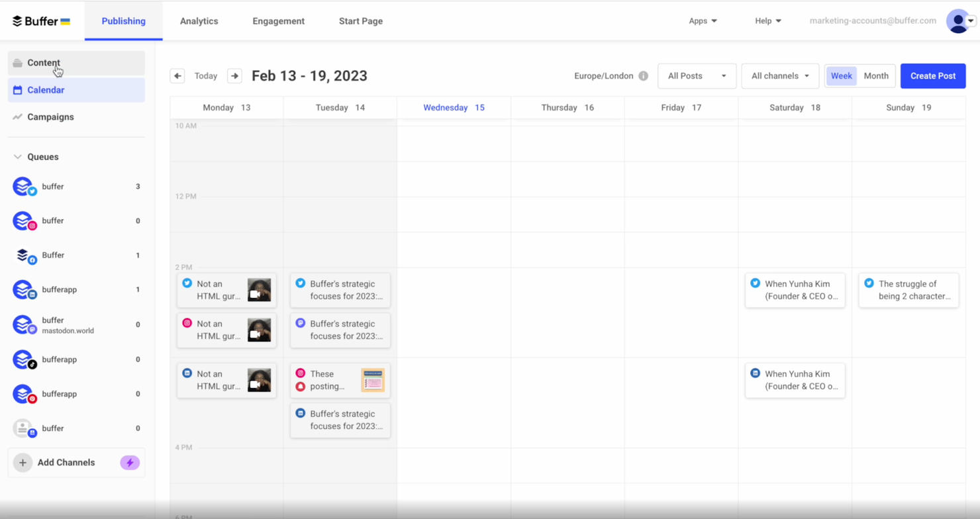Open Monday Instagram post Not an HTML guru

(x=226, y=330)
